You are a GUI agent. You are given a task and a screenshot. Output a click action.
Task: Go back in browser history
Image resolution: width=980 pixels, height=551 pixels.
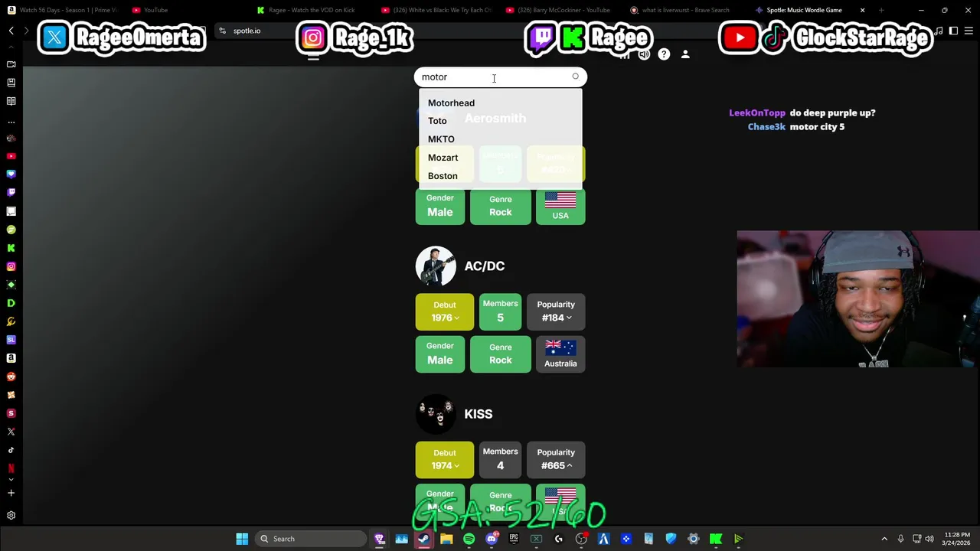11,31
